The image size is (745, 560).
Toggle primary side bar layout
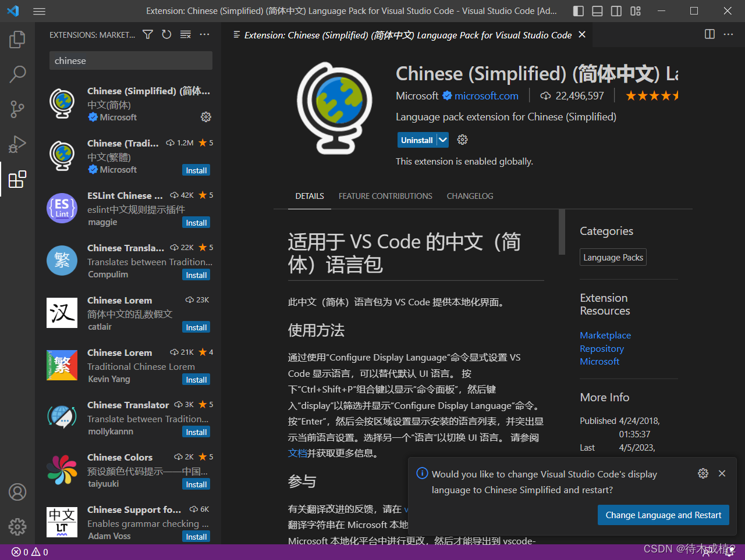(x=579, y=11)
